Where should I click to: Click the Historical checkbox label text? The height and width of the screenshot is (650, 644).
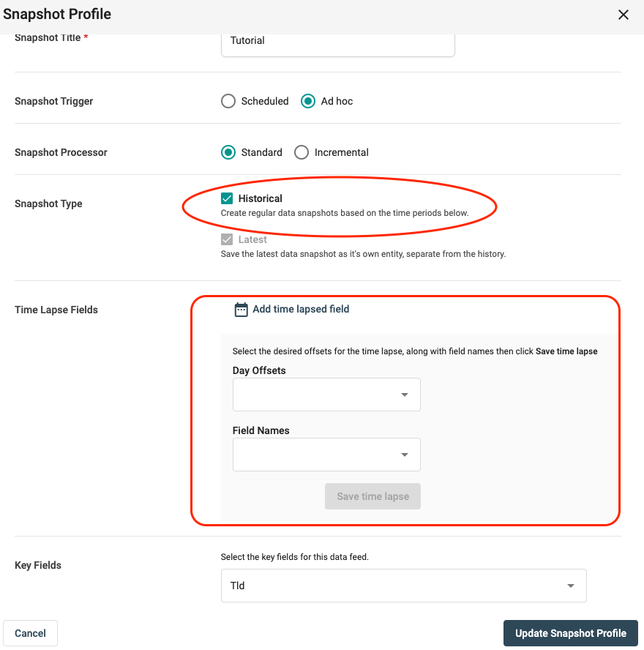(x=260, y=198)
